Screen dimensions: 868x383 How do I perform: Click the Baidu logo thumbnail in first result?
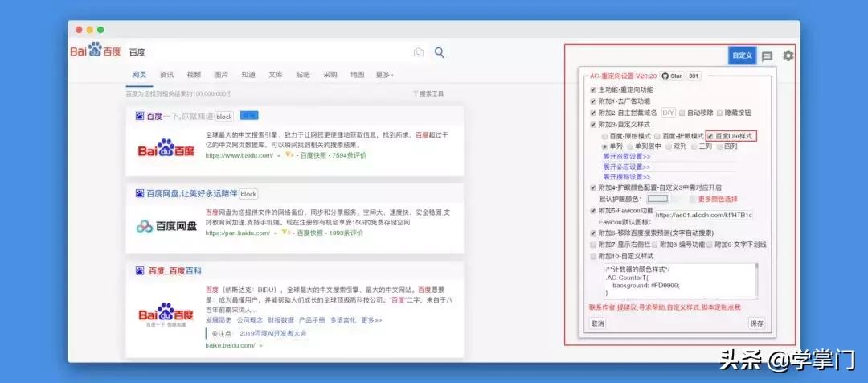pos(166,149)
